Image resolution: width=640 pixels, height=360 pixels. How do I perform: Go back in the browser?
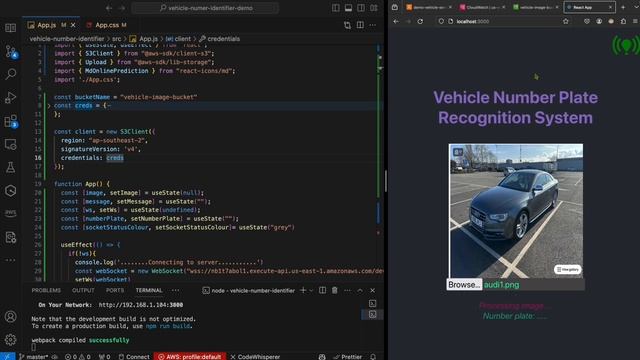point(396,21)
